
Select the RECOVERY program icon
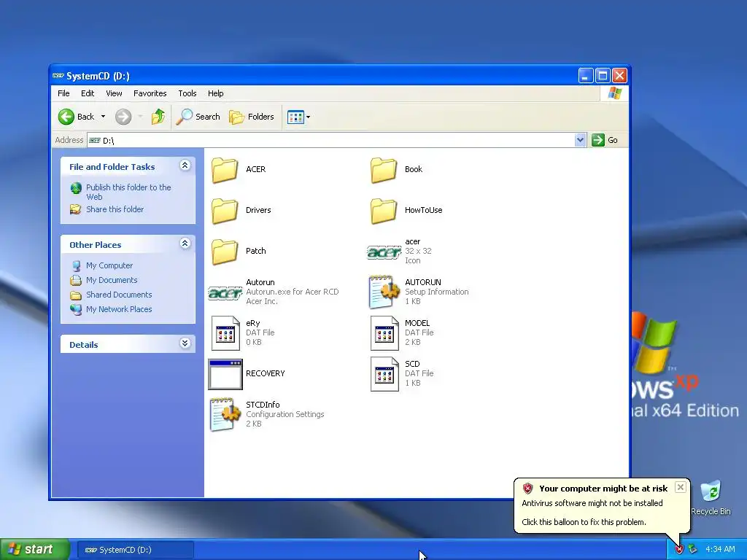(225, 374)
